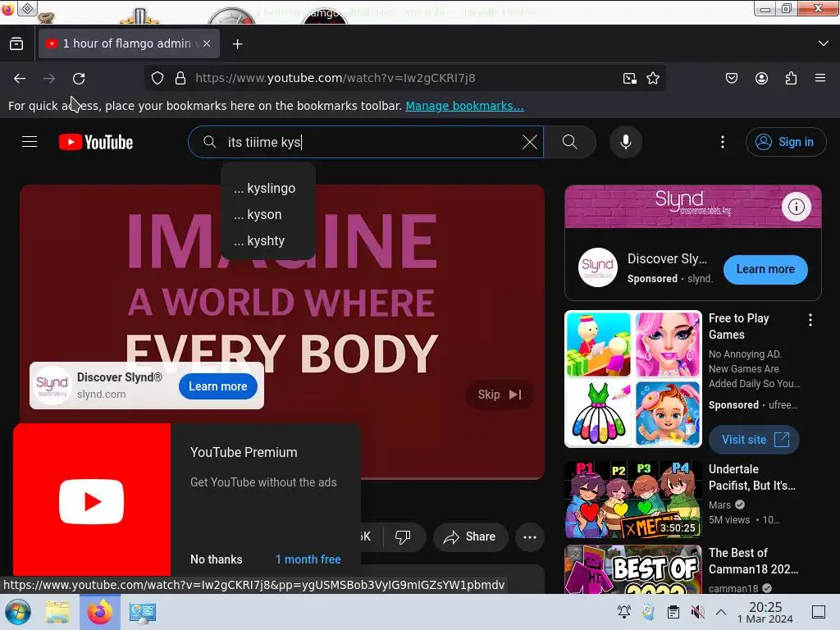The width and height of the screenshot is (840, 630).
Task: Select 'kyslingo' search suggestion
Action: pyautogui.click(x=268, y=189)
